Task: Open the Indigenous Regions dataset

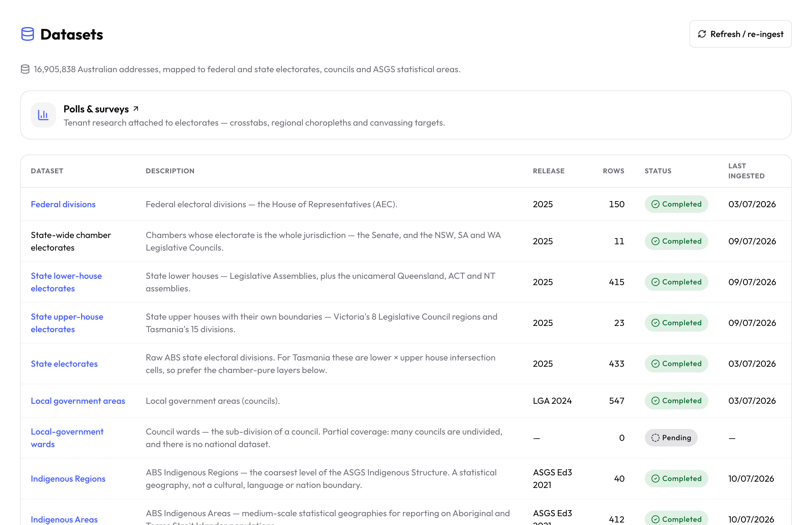Action: click(x=68, y=479)
